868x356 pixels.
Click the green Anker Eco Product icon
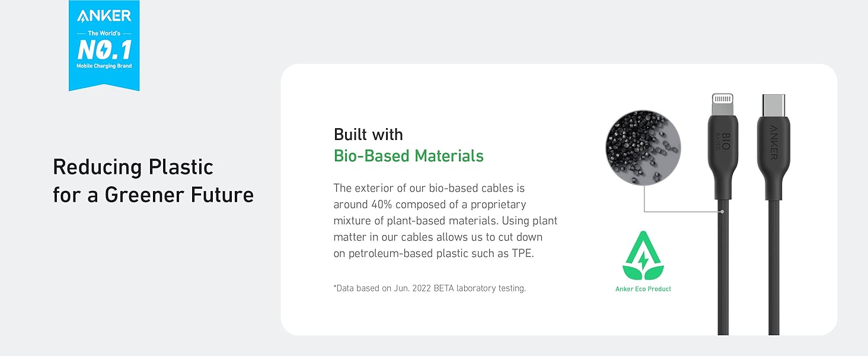tap(643, 256)
